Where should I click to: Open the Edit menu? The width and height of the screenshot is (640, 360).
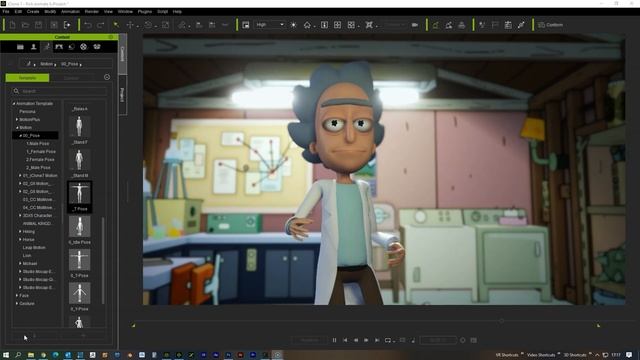(18, 11)
